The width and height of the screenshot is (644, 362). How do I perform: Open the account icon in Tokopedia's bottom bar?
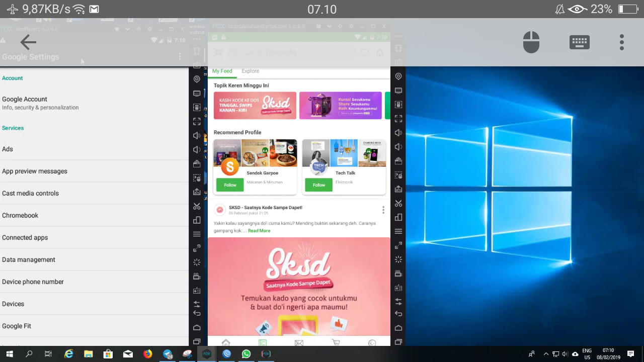pos(372,342)
